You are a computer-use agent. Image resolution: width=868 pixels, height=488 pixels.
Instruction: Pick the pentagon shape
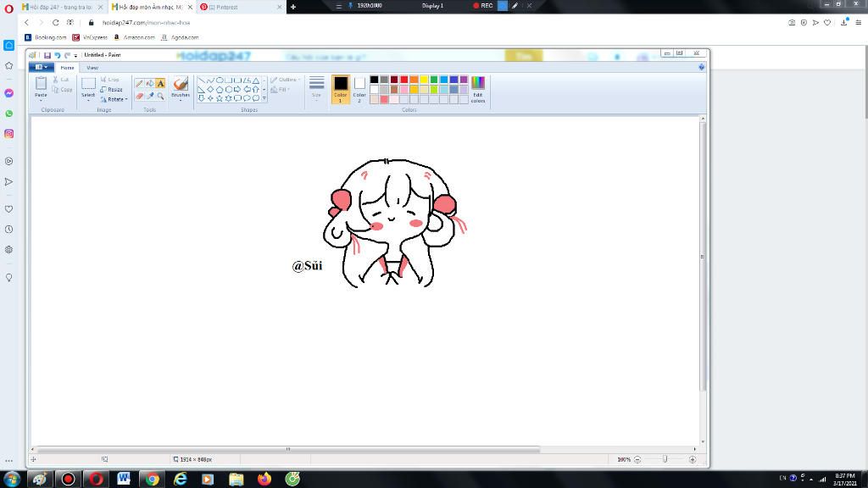220,89
